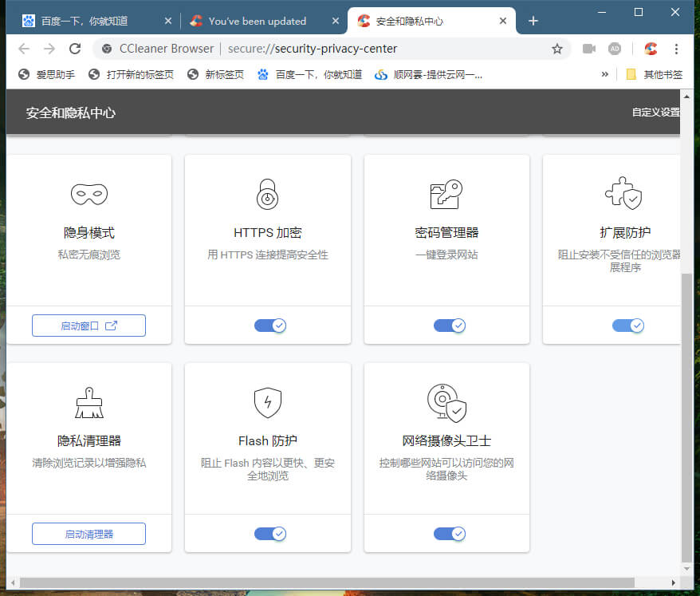Open the 其他书签 folder
The height and width of the screenshot is (596, 700).
pyautogui.click(x=655, y=75)
